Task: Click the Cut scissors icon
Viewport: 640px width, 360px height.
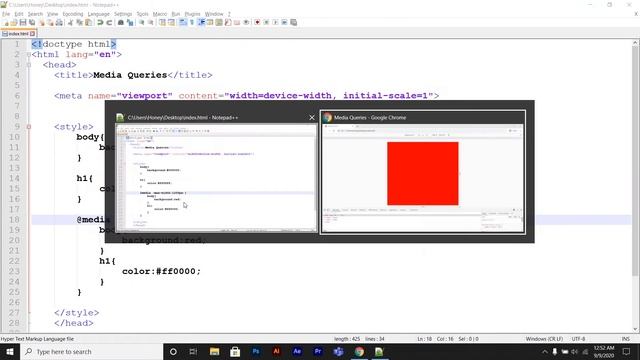Action: click(x=70, y=22)
